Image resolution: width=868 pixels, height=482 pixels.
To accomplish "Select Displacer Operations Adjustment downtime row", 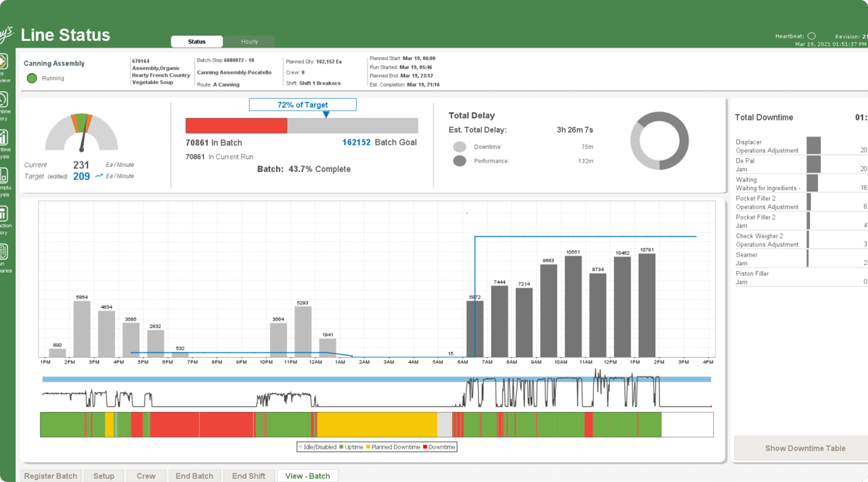I will (x=801, y=146).
